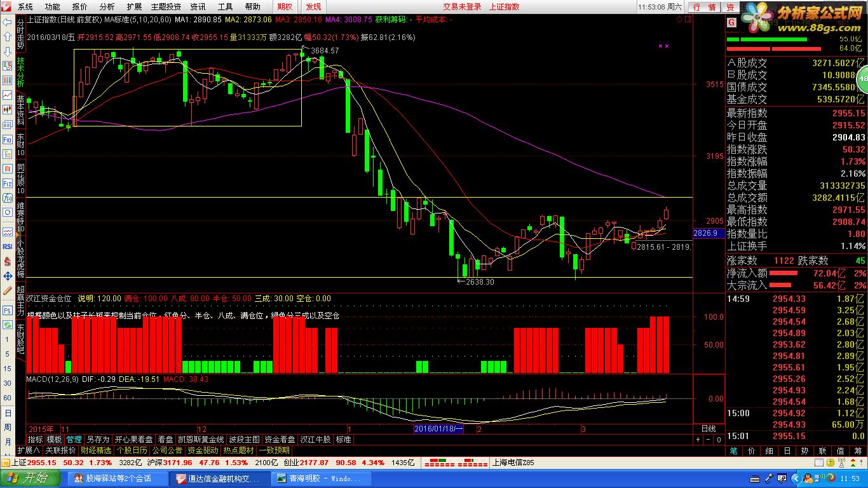Screen dimensions: 868x488
Task: Select the 笔 tab in the tick panel
Action: (x=733, y=451)
